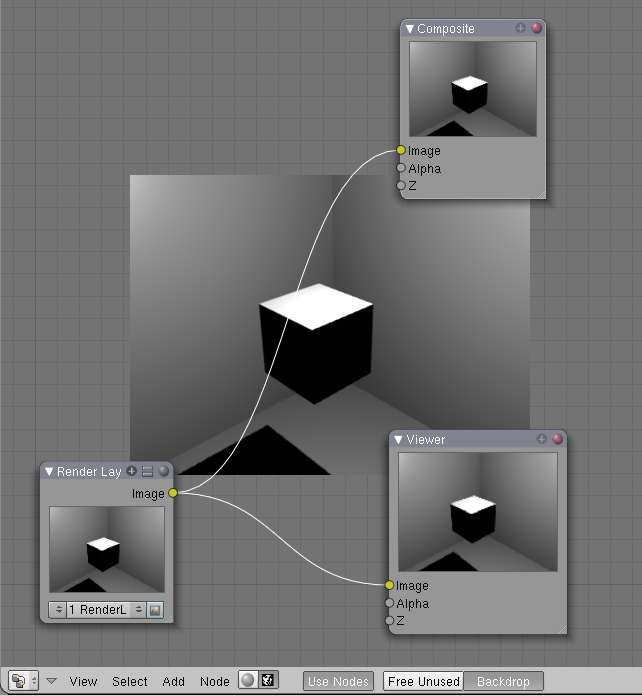The image size is (642, 696).
Task: Click the Viewer node Alpha input socket
Action: click(389, 603)
